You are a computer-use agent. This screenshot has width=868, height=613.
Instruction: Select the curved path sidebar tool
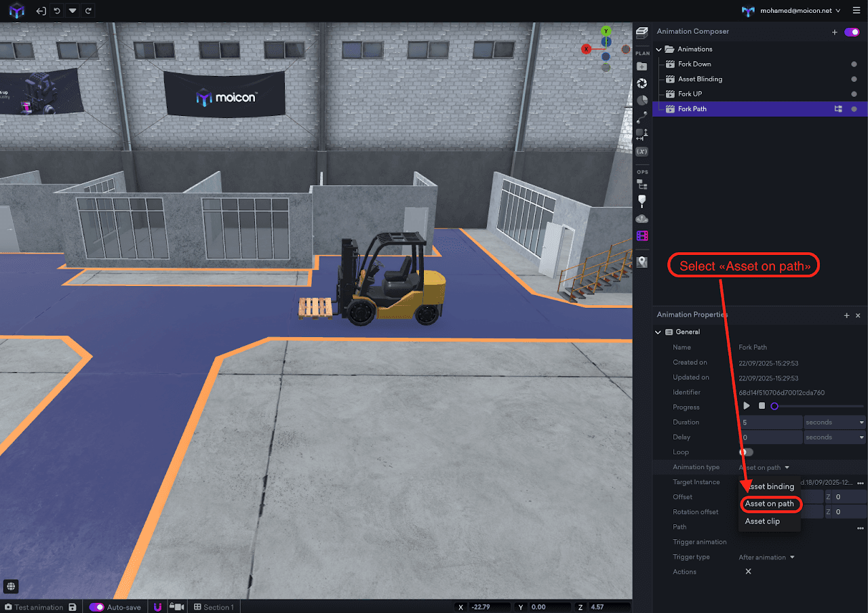(642, 117)
